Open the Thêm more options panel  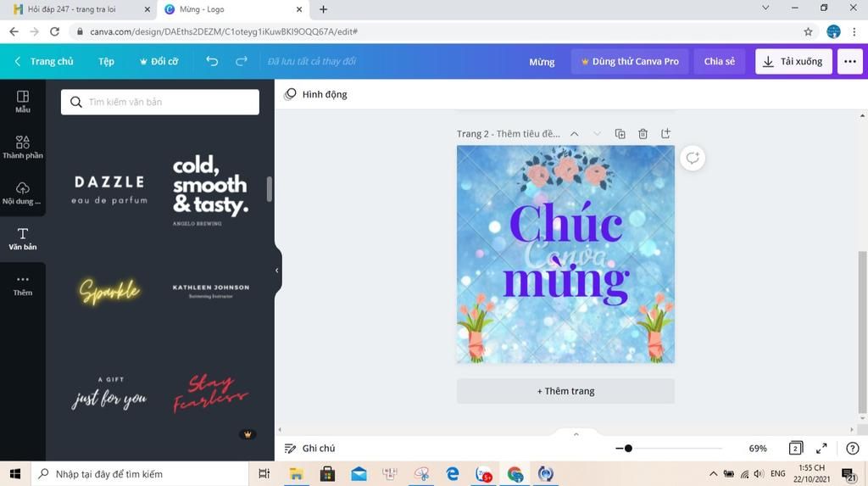(x=23, y=285)
